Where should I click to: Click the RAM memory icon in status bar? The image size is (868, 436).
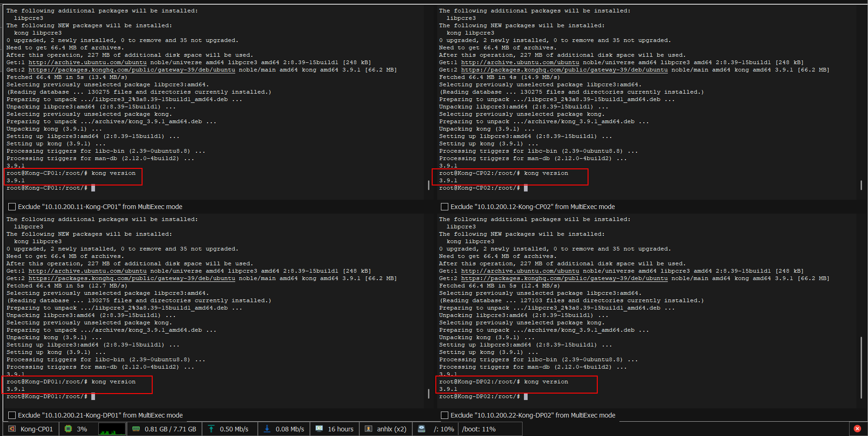tap(136, 429)
